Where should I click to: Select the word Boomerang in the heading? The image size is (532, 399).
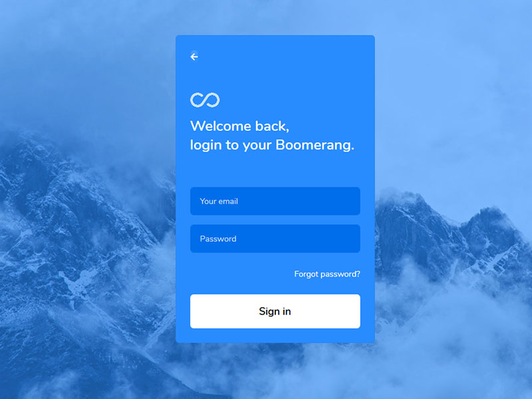pos(315,145)
